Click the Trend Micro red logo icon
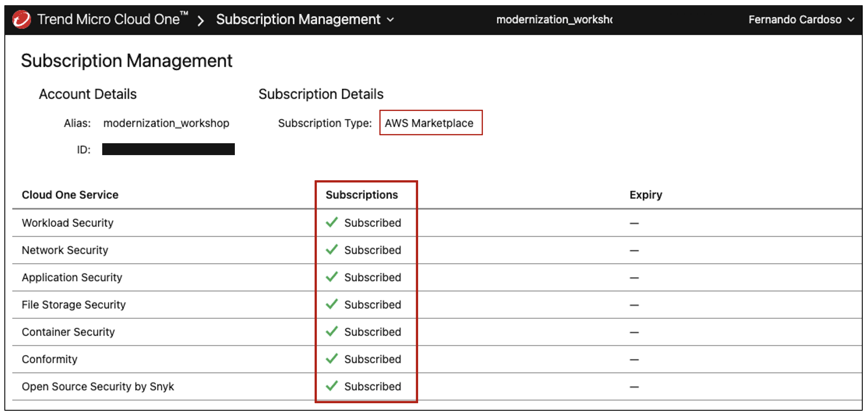 pyautogui.click(x=22, y=19)
